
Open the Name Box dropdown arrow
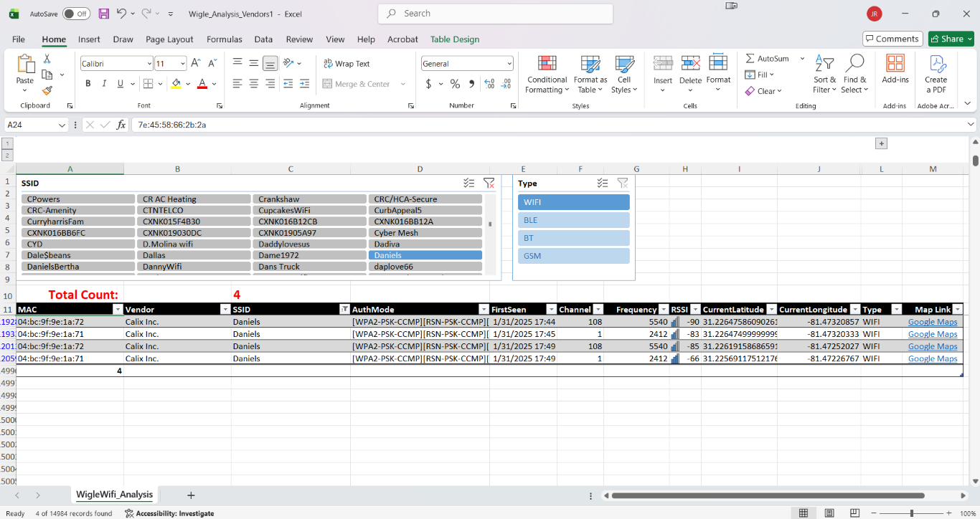pos(62,125)
